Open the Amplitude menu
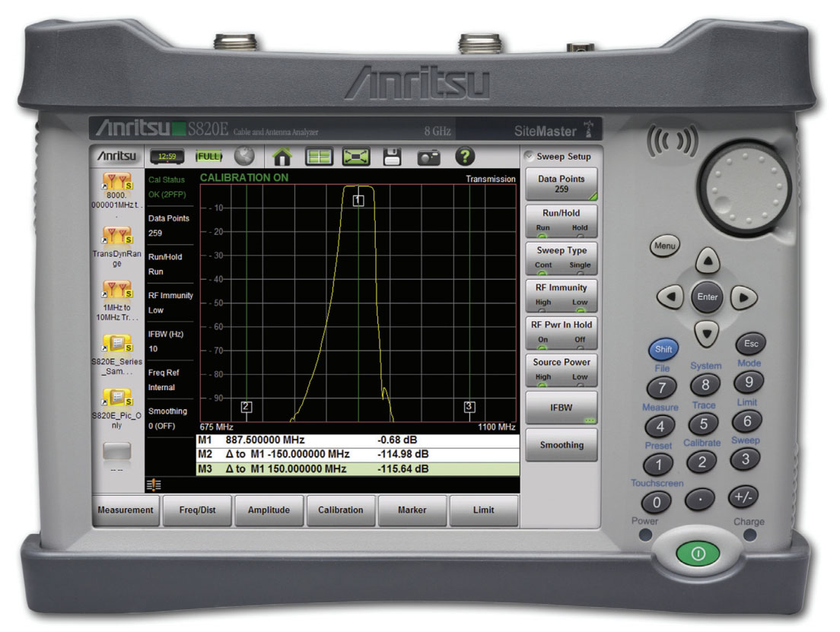 (269, 510)
